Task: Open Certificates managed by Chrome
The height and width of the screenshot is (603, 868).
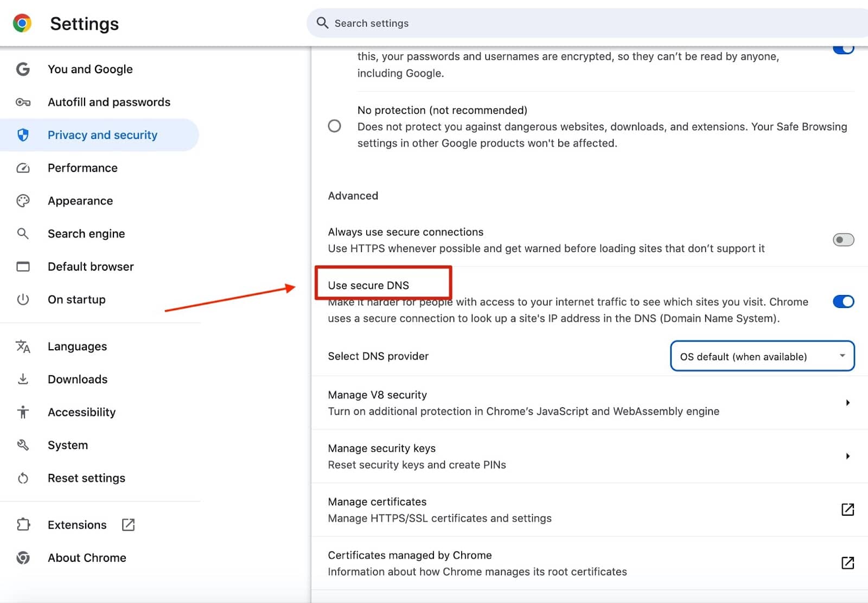Action: 847,563
